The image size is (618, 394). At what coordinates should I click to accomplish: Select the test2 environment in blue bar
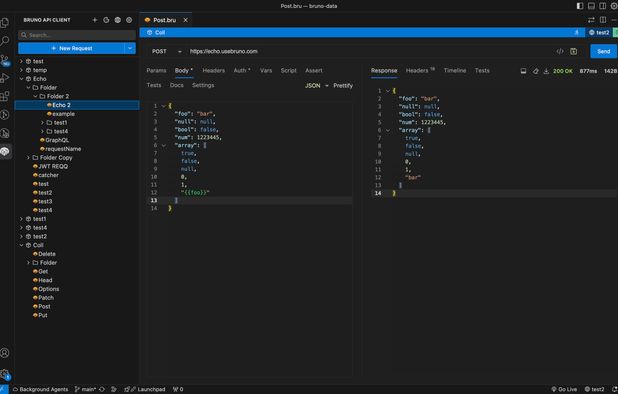click(x=599, y=33)
